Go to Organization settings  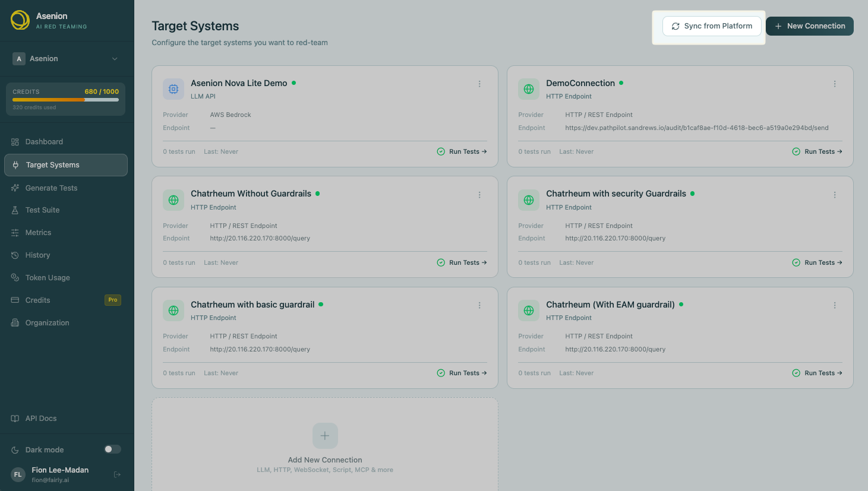pyautogui.click(x=66, y=323)
